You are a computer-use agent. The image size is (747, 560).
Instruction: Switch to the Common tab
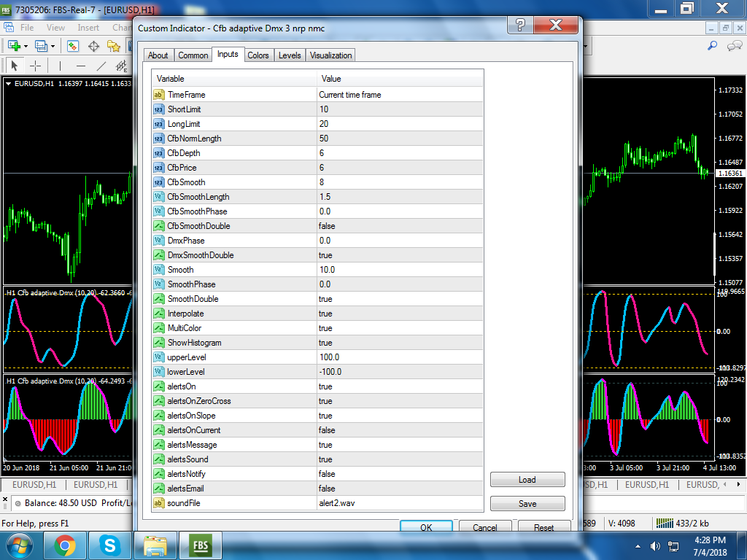(x=193, y=55)
